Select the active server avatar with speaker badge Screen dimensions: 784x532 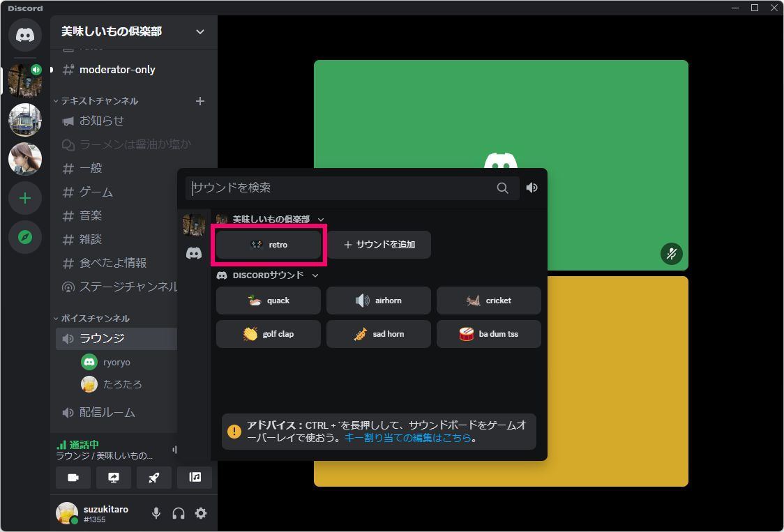pyautogui.click(x=25, y=80)
